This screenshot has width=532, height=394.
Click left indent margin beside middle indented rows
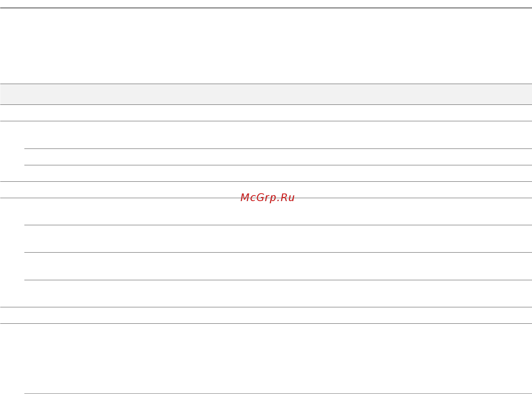click(12, 266)
